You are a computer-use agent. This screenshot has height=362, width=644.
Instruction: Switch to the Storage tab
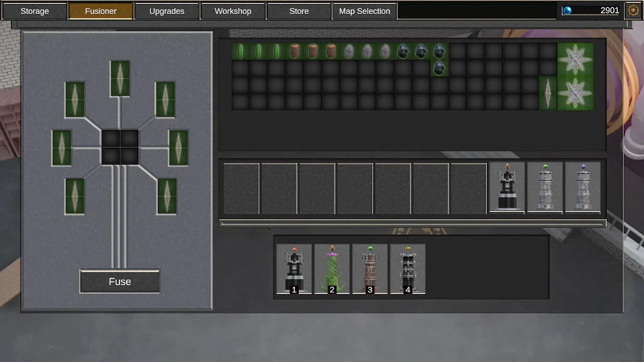[34, 11]
